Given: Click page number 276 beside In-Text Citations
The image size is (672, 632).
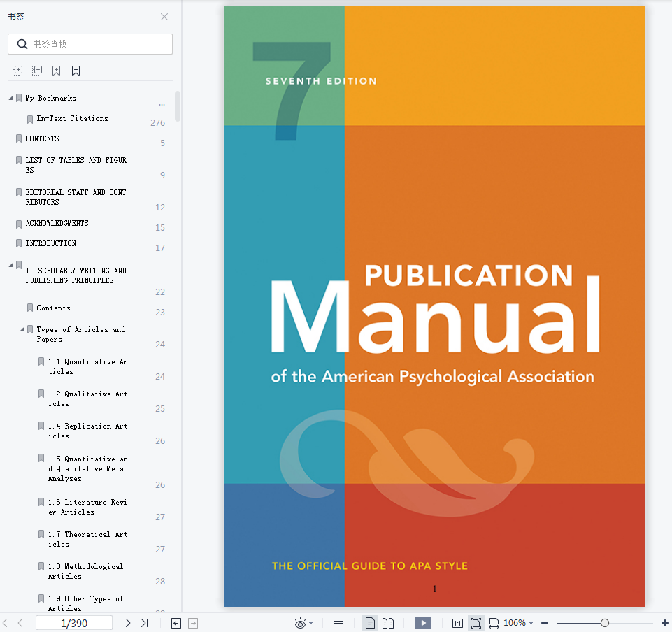Looking at the screenshot, I should click(x=158, y=123).
